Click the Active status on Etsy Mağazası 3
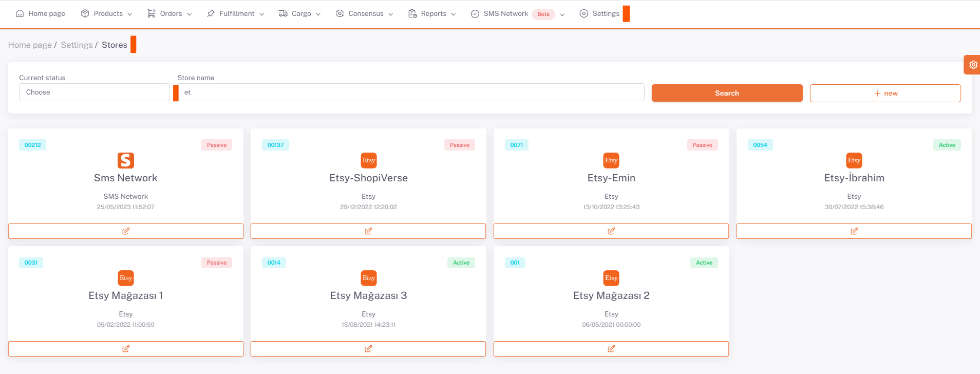Screen dimensions: 980x374 pos(461,263)
